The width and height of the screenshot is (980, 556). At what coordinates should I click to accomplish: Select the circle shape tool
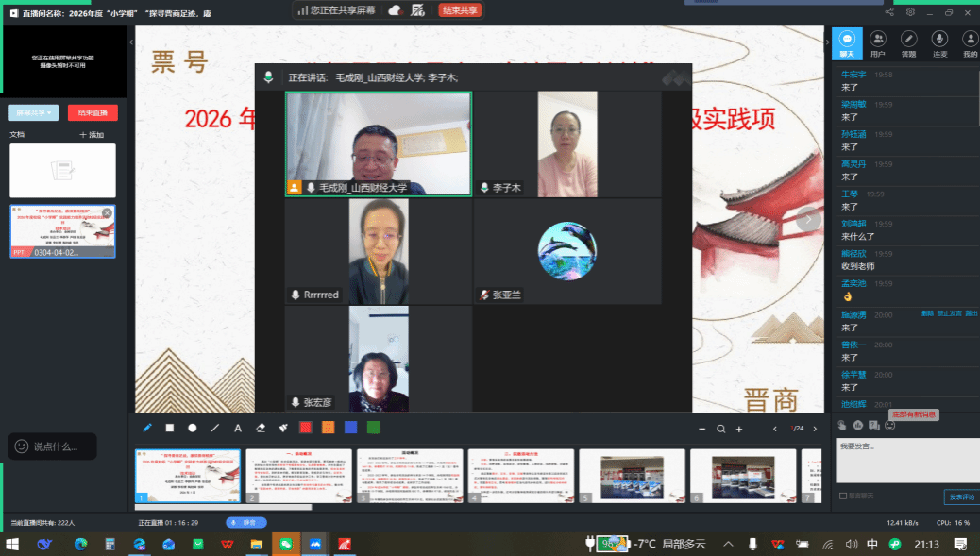tap(193, 428)
